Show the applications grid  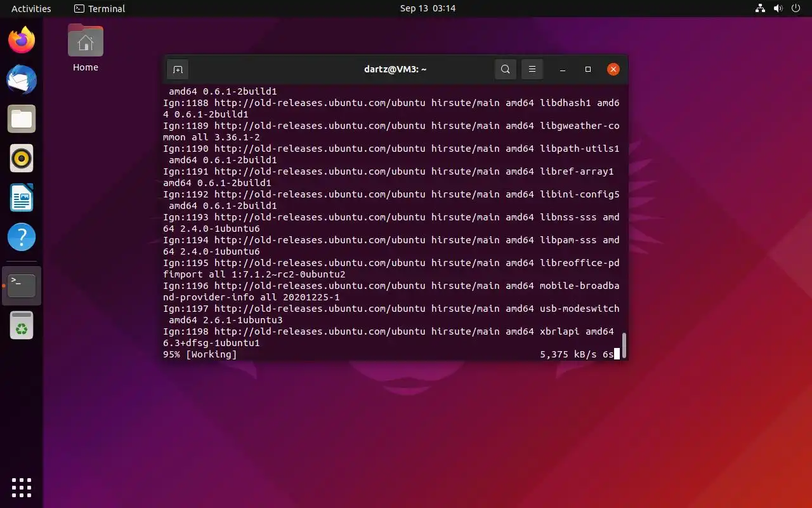pyautogui.click(x=22, y=487)
